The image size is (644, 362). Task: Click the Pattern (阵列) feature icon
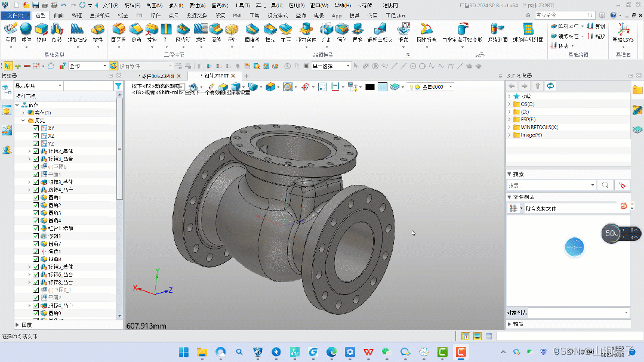click(554, 26)
